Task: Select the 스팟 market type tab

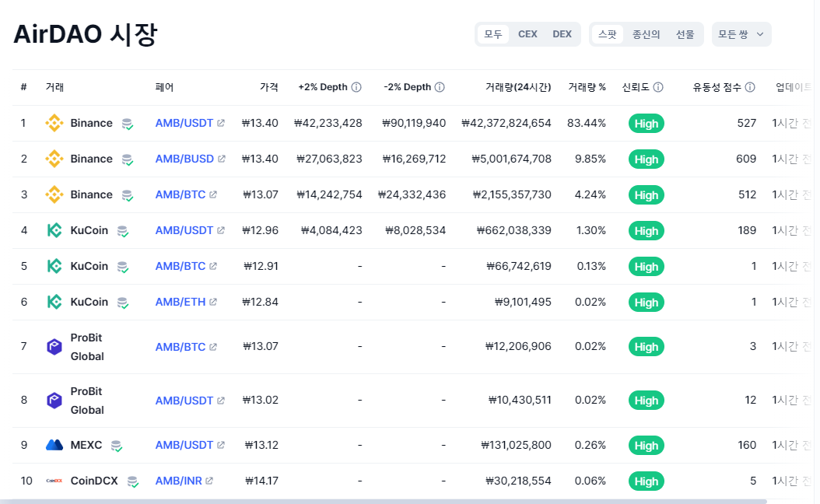Action: (607, 34)
